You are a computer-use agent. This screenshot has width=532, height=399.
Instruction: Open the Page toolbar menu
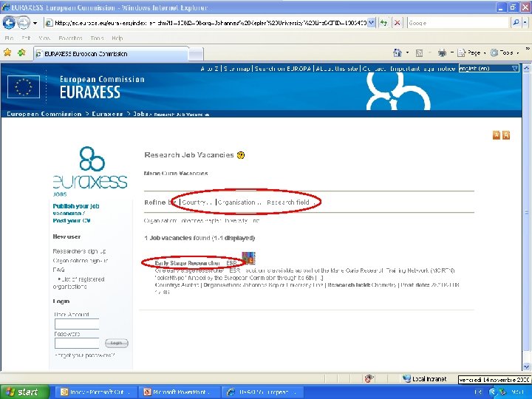(x=471, y=52)
